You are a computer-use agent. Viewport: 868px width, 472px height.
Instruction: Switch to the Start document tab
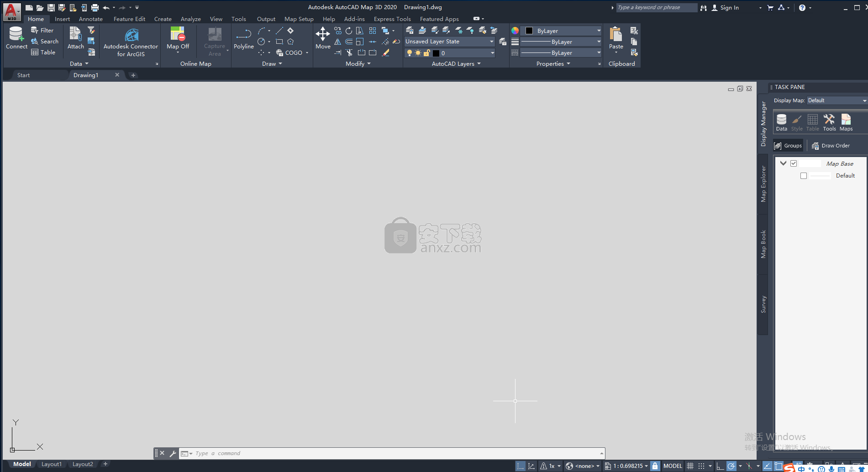click(23, 75)
